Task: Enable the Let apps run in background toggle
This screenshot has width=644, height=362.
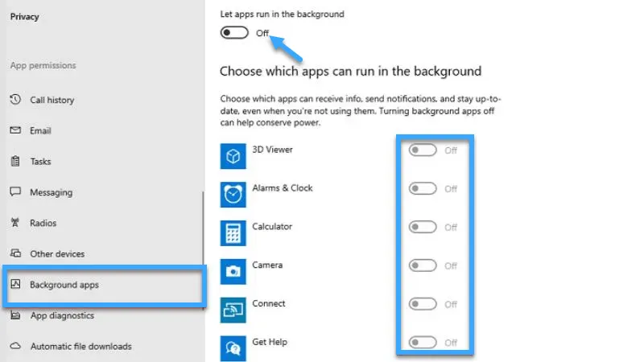Action: pyautogui.click(x=234, y=33)
